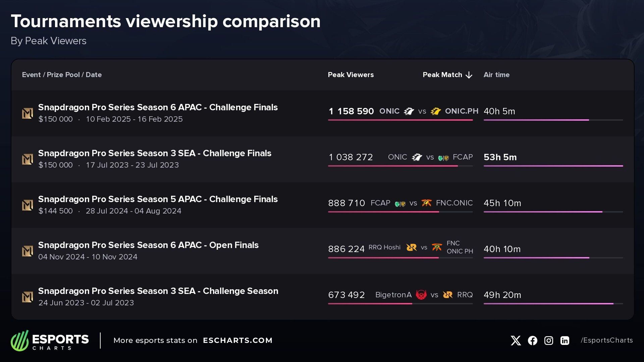Click the X (Twitter) social icon
The width and height of the screenshot is (644, 362).
516,341
